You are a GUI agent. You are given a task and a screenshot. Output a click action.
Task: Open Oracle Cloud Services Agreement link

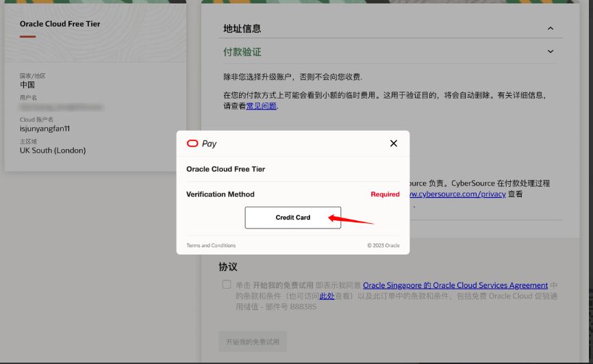(x=455, y=285)
